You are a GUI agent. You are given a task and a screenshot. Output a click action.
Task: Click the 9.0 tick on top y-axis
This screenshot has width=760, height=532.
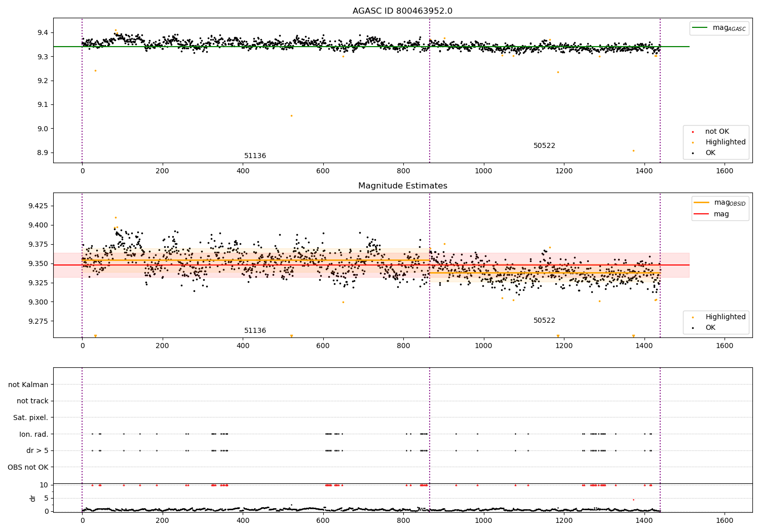click(x=42, y=129)
